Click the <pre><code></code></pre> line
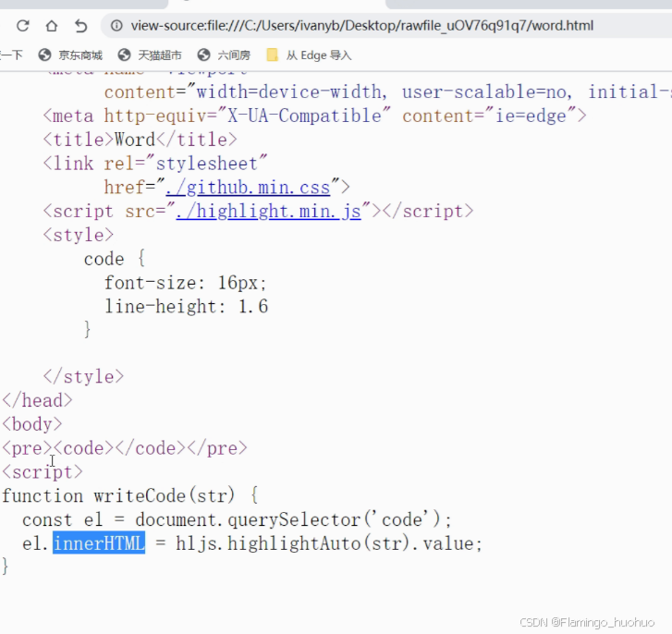The image size is (672, 634). click(125, 448)
